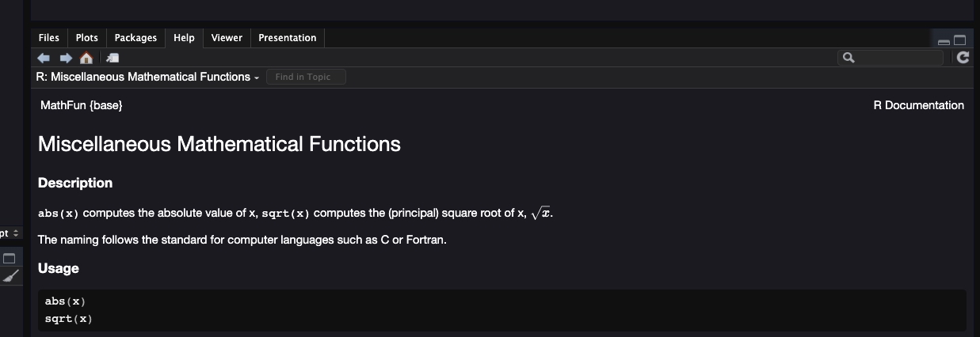Go forward to next help topic
Viewport: 980px width, 337px height.
click(66, 58)
